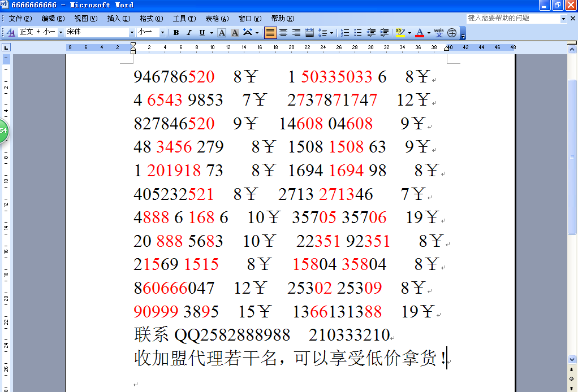
Task: Click the vertical scrollbar thumb
Action: tap(572, 157)
